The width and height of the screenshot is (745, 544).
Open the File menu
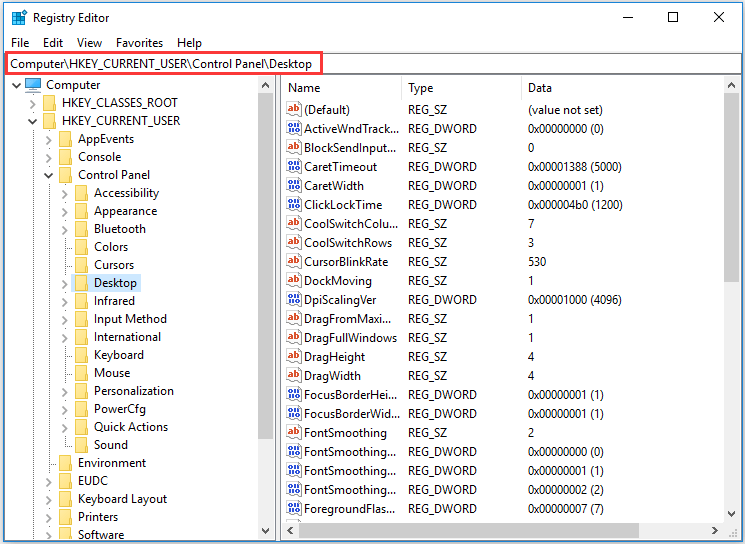(20, 43)
